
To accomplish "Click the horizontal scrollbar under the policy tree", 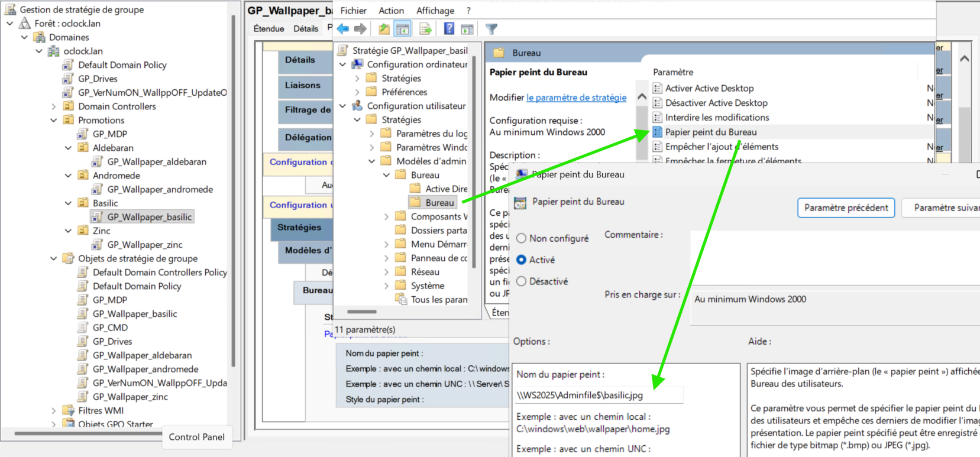I will [x=362, y=312].
